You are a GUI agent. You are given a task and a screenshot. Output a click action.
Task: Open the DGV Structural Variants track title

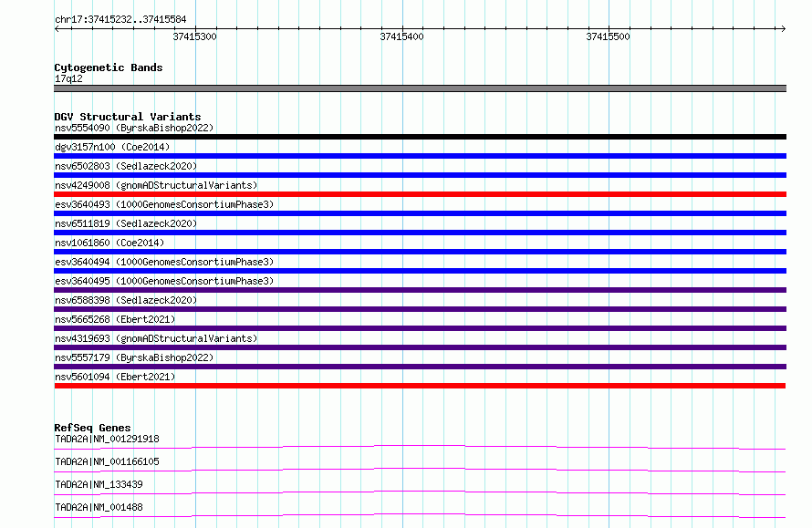click(128, 117)
